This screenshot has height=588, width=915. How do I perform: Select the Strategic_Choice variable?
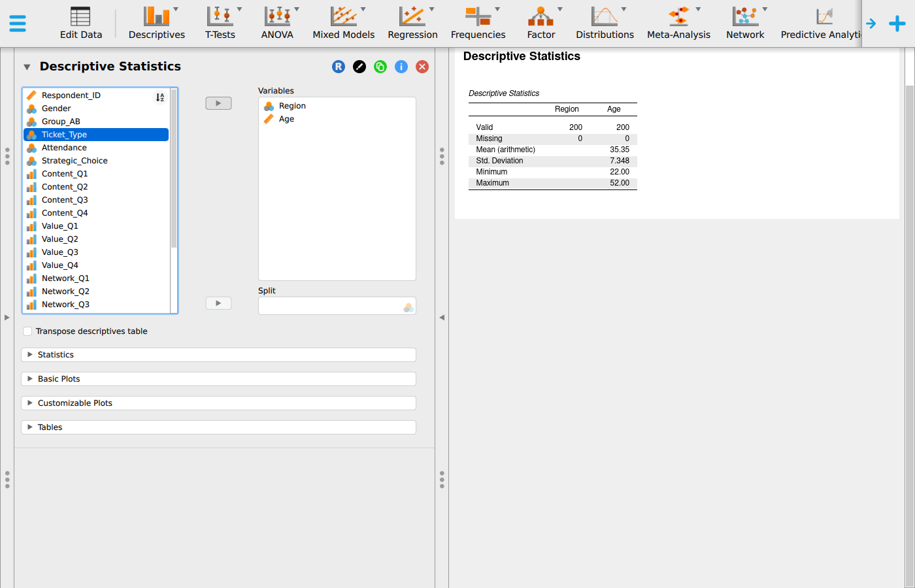click(96, 161)
